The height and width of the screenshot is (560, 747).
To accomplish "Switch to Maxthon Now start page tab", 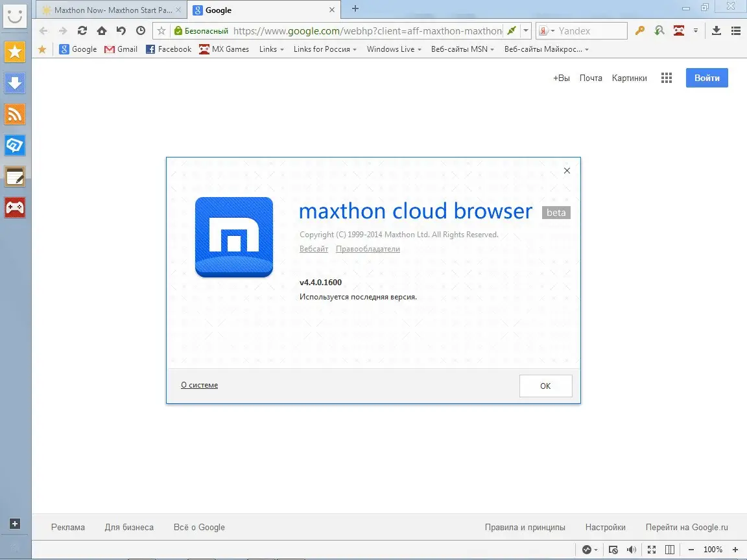I will 112,10.
